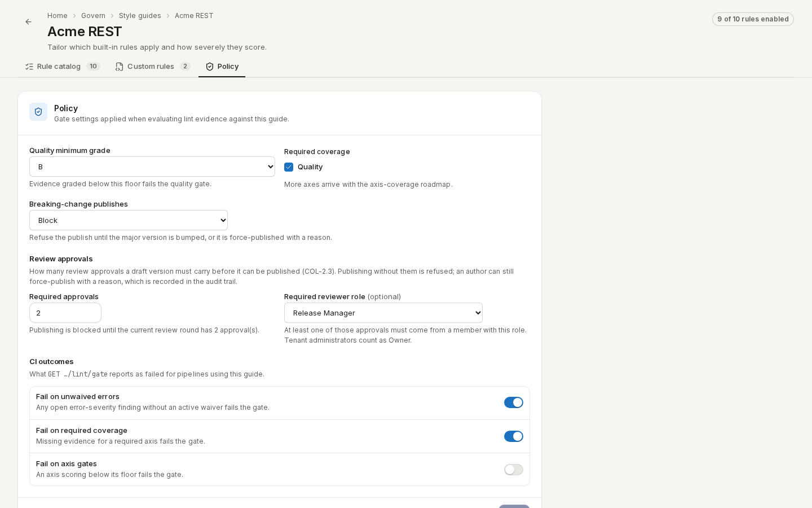Click the Custom rules file icon
Viewport: 812px width, 508px height.
tap(119, 67)
